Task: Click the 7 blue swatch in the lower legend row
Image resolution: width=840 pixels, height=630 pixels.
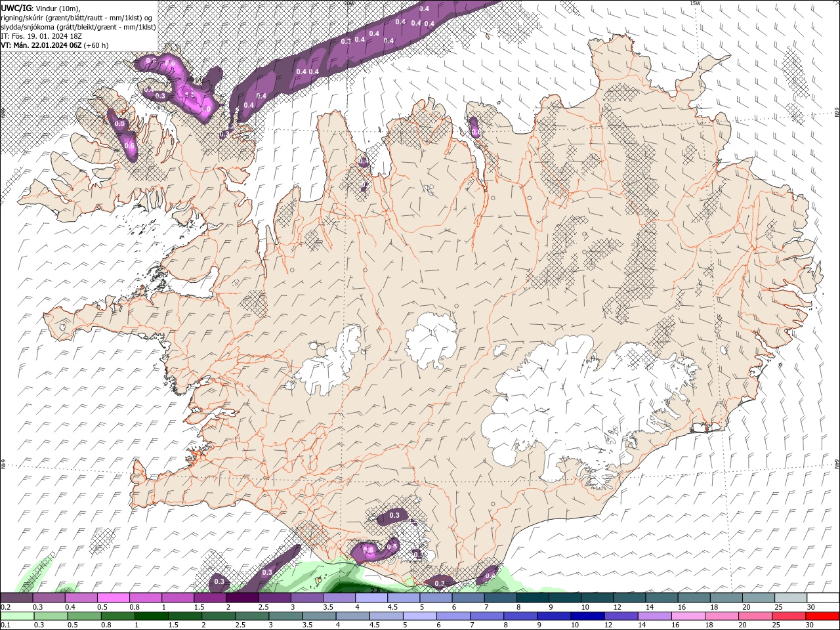Action: coord(487,616)
